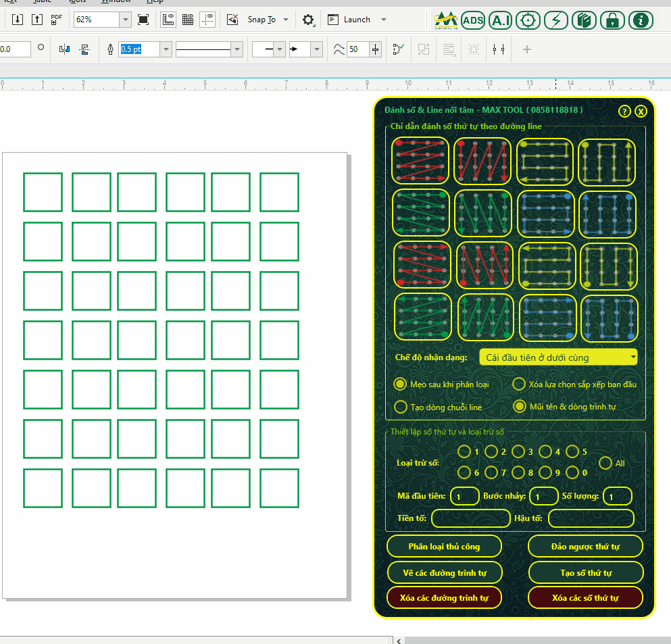Open the outline width 0.5 pt dropdown
This screenshot has width=671, height=644.
tap(166, 49)
